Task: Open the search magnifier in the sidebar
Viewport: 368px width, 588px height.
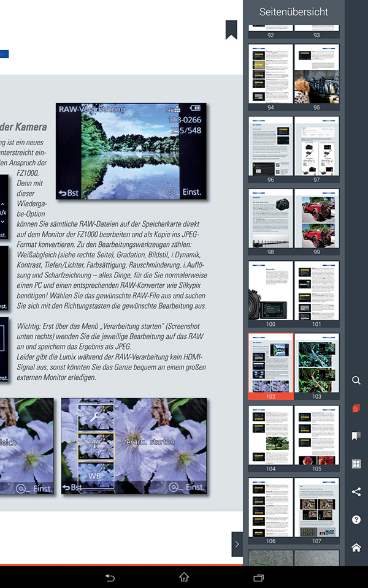Action: tap(356, 380)
